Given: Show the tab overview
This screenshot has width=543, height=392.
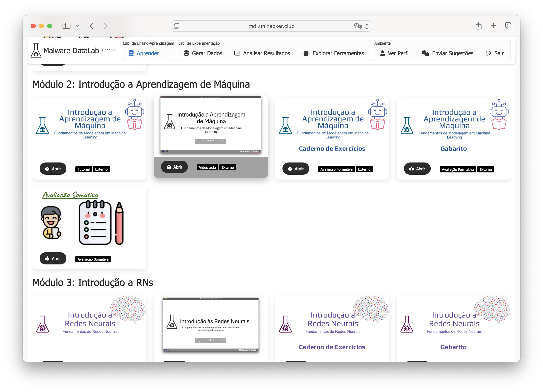Looking at the screenshot, I should click(x=508, y=26).
